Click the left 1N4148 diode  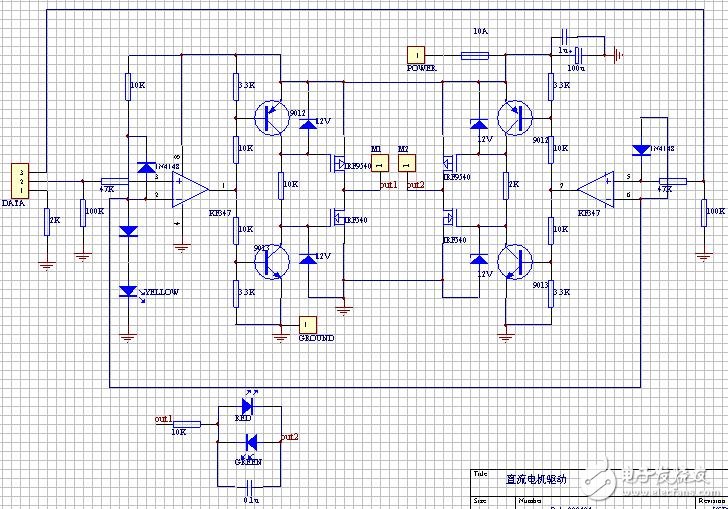[146, 168]
